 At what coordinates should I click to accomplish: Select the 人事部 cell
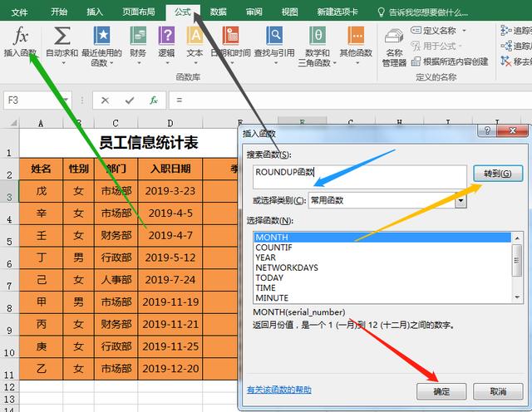coord(116,280)
